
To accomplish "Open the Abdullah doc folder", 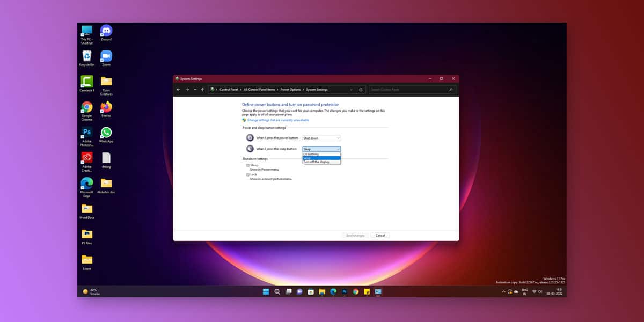I will coord(106,186).
